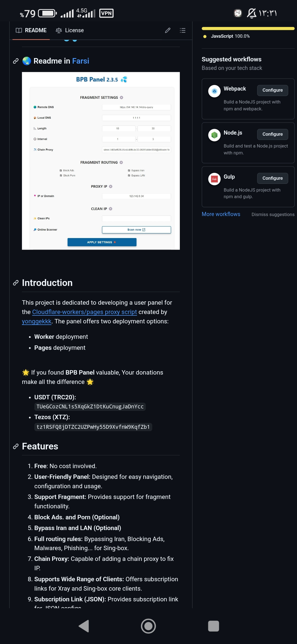Click the More workflows link
The width and height of the screenshot is (297, 644).
221,214
